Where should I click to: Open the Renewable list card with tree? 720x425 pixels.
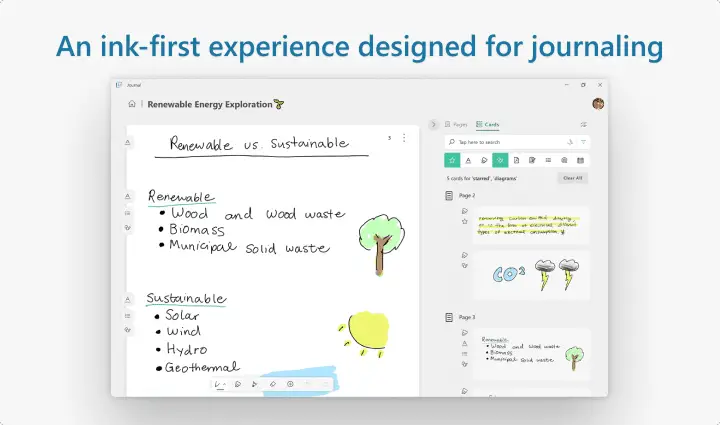click(531, 354)
